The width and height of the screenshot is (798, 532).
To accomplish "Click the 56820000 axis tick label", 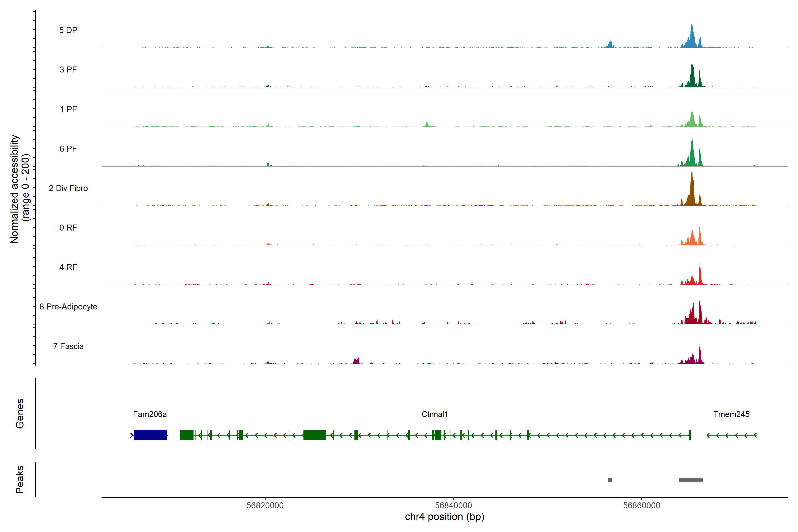I will 265,505.
